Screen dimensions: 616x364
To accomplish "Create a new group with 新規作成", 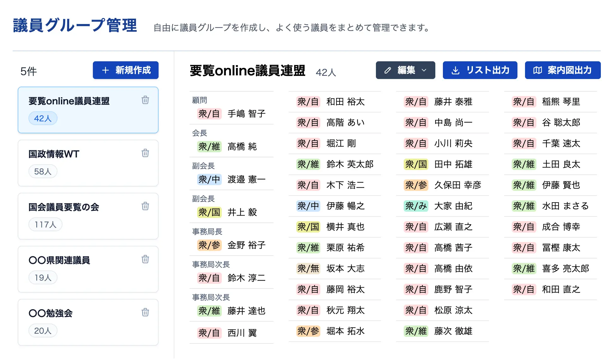I will coord(125,70).
